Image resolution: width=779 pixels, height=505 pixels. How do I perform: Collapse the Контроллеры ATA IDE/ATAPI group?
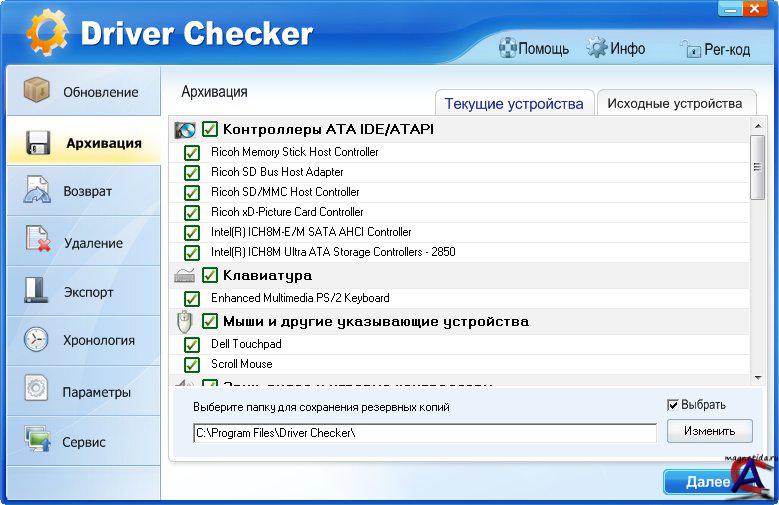184,130
